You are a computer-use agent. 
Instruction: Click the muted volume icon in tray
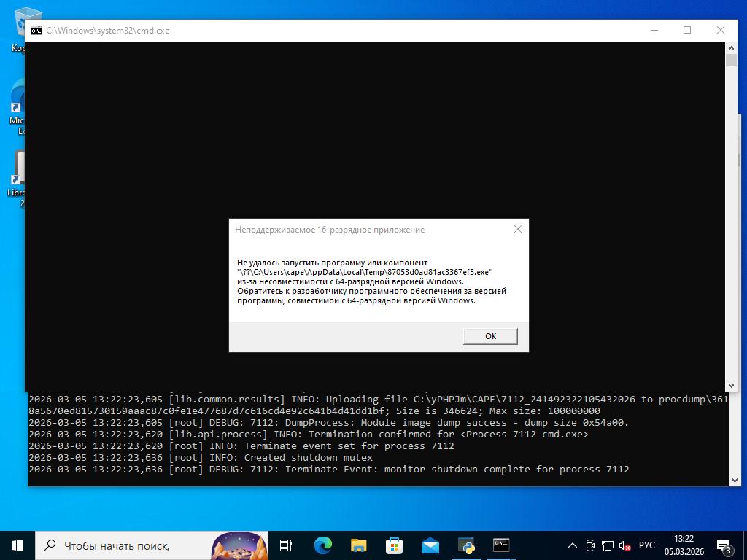tap(624, 545)
